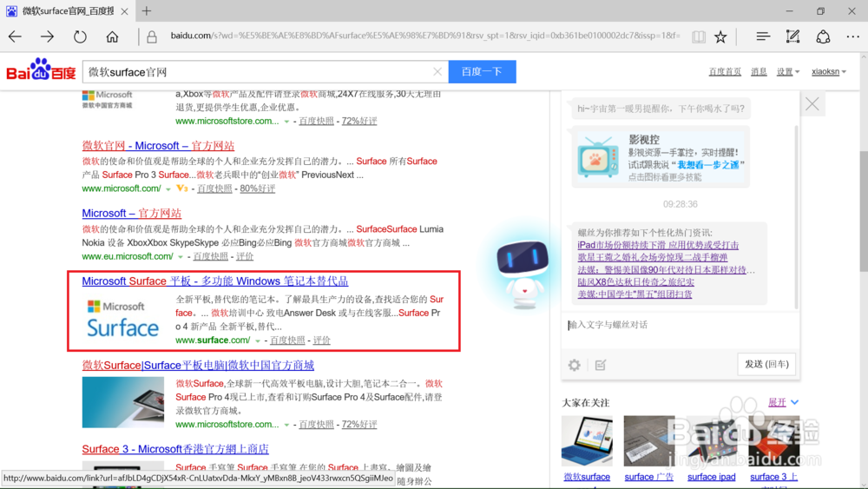Add page to favorites star icon
Image resolution: width=868 pixels, height=489 pixels.
coord(720,36)
